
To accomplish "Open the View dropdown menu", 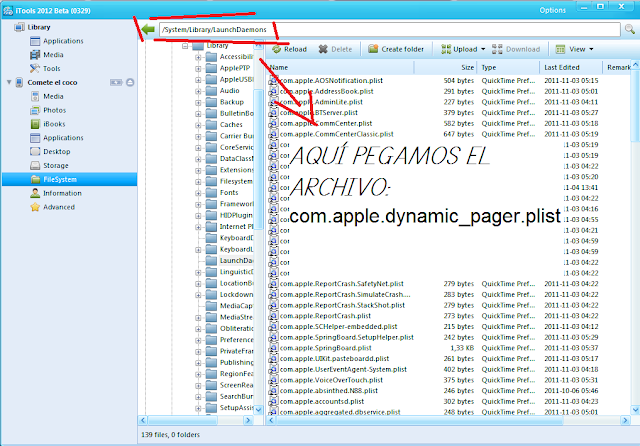I will point(578,48).
